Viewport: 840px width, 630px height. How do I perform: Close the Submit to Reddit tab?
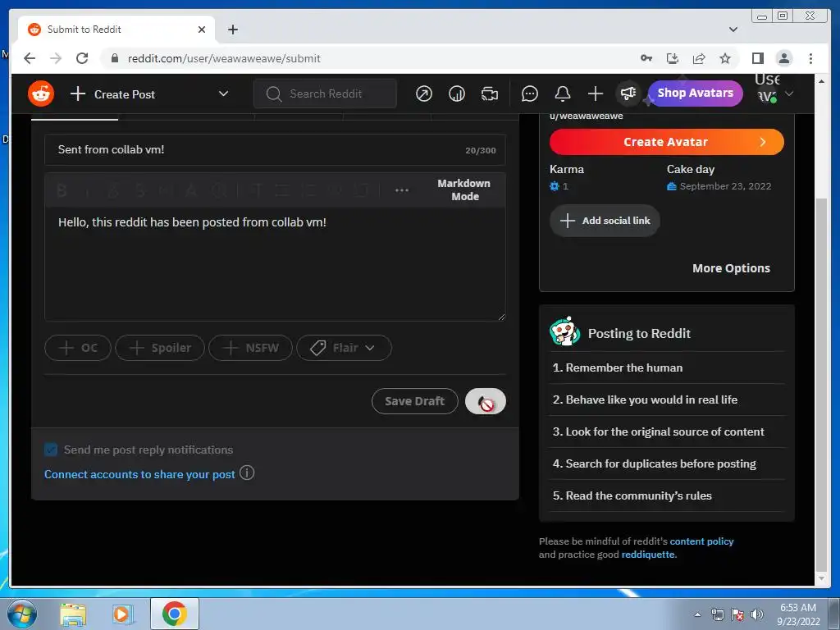[x=202, y=30]
